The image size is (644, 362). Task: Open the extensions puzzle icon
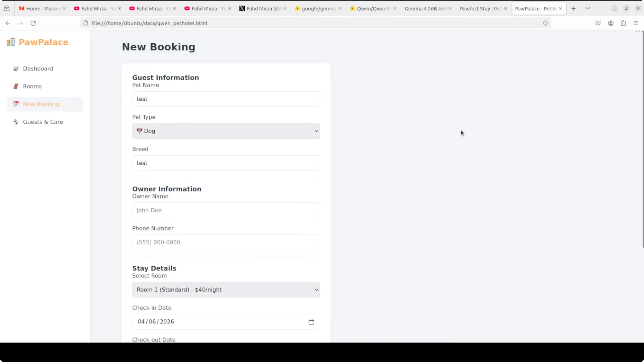click(x=623, y=23)
